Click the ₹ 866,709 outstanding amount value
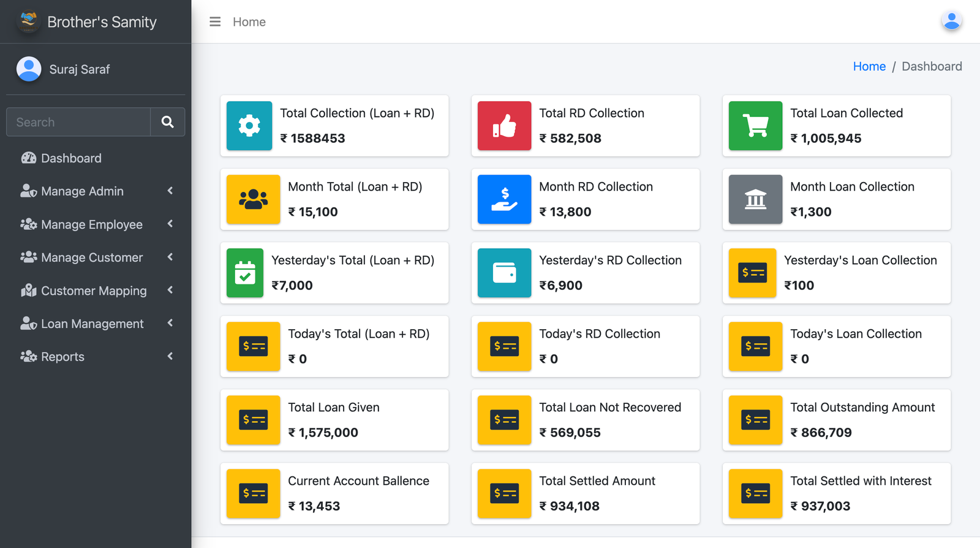This screenshot has height=548, width=980. tap(821, 433)
